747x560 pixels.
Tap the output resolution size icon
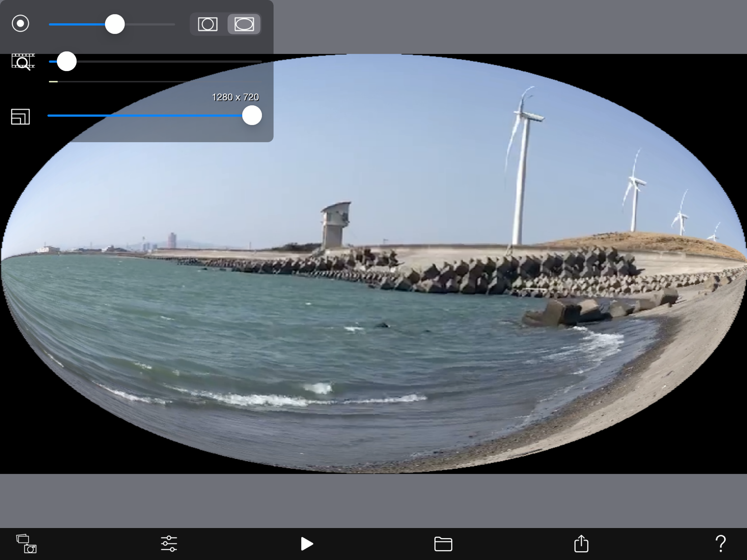(20, 116)
